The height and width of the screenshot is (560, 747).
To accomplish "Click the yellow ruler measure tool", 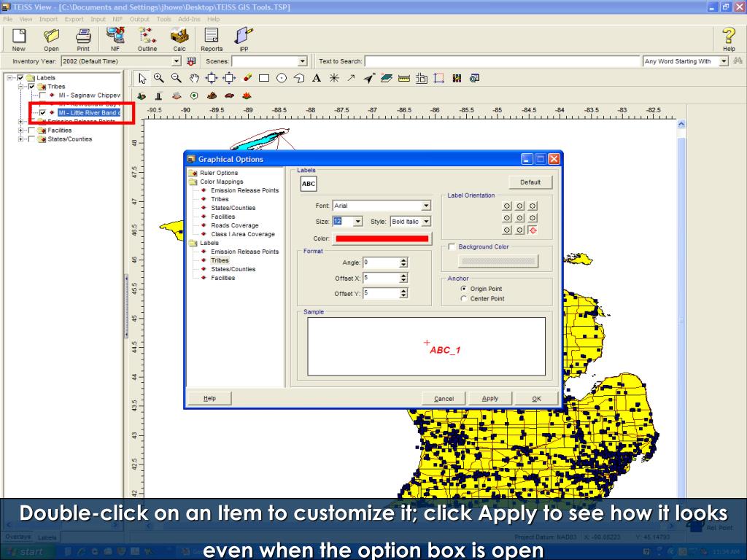I will pos(404,79).
